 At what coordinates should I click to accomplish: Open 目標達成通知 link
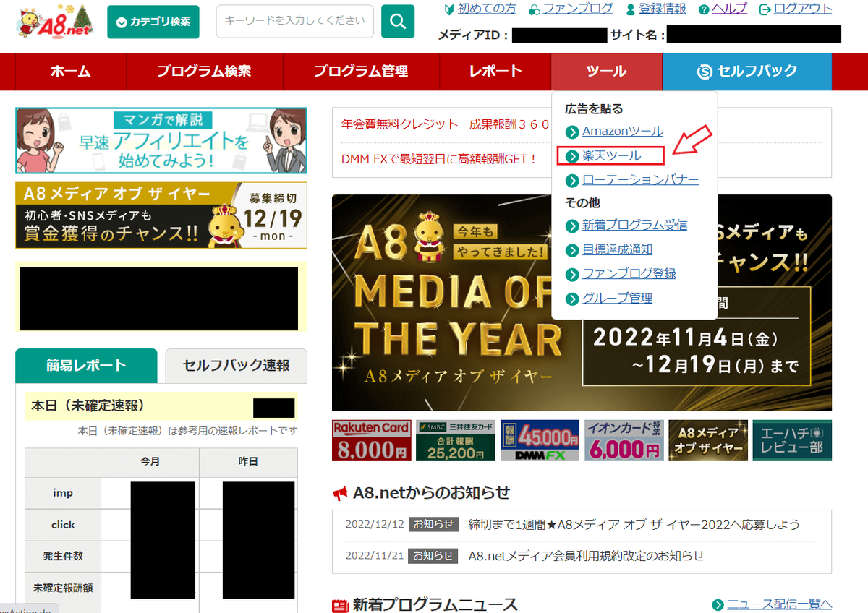[x=617, y=250]
